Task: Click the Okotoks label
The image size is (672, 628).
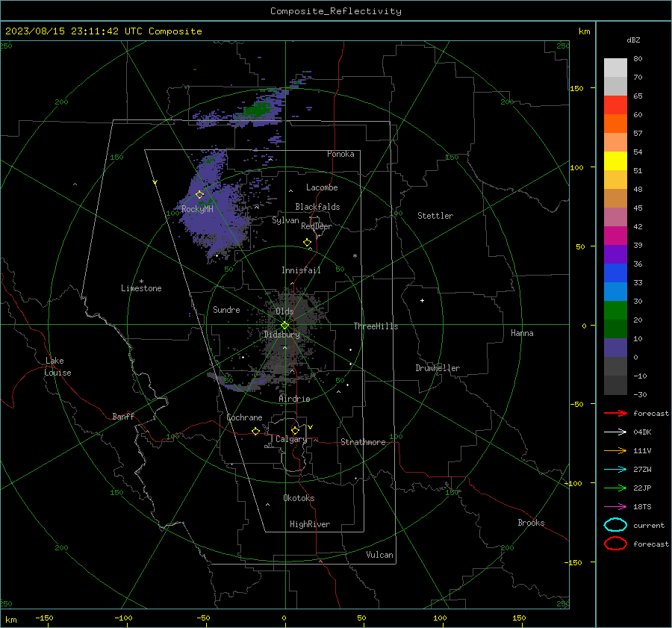Action: tap(299, 498)
